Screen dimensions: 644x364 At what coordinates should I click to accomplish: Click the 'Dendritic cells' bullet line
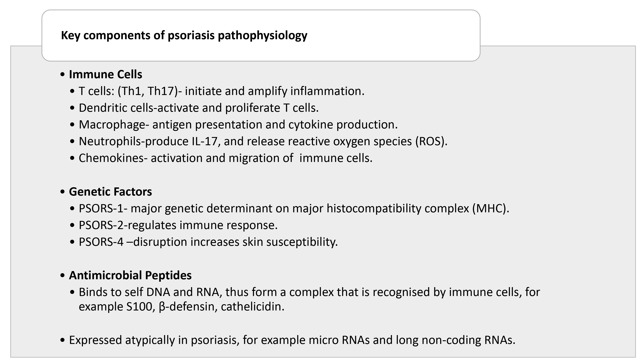[198, 108]
